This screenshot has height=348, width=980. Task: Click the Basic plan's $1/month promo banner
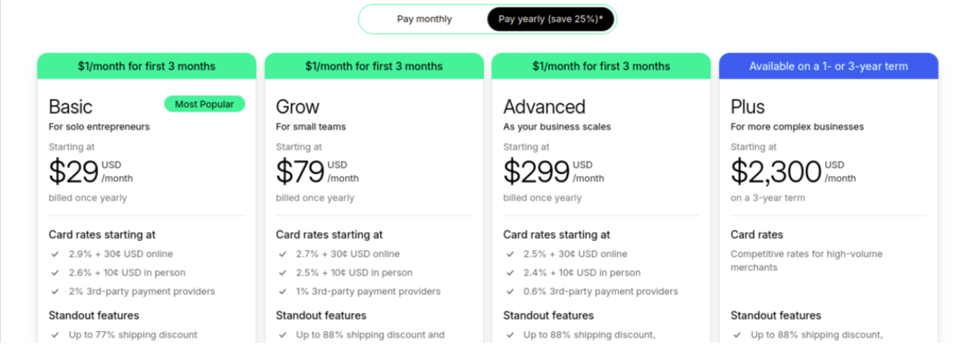(x=146, y=66)
